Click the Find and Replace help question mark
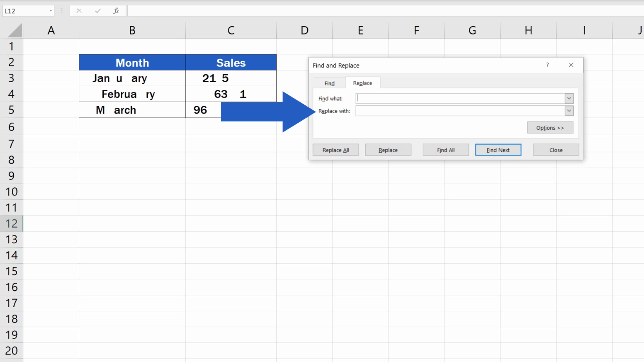Image resolution: width=644 pixels, height=362 pixels. click(547, 65)
